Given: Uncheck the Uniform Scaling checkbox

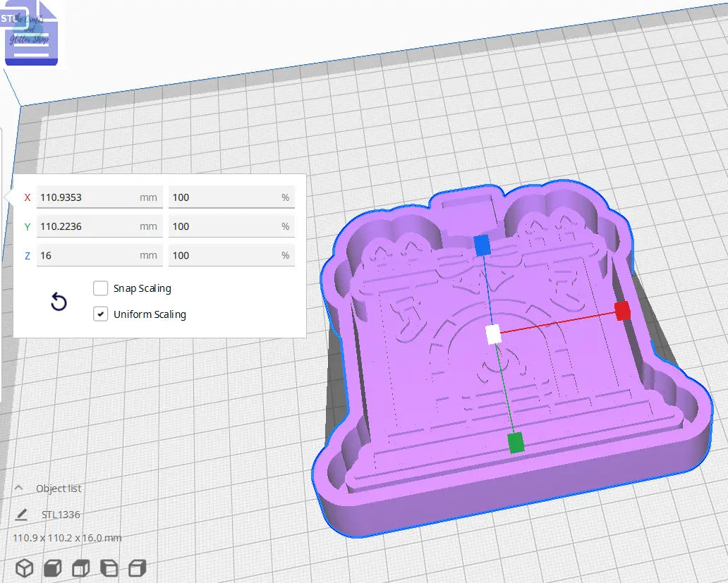Looking at the screenshot, I should click(101, 314).
